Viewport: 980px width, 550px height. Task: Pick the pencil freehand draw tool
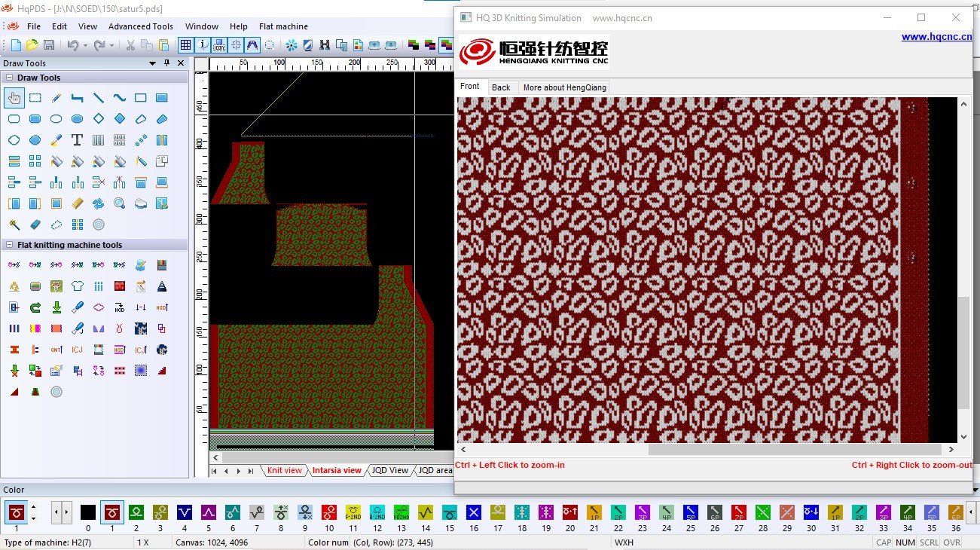point(56,98)
